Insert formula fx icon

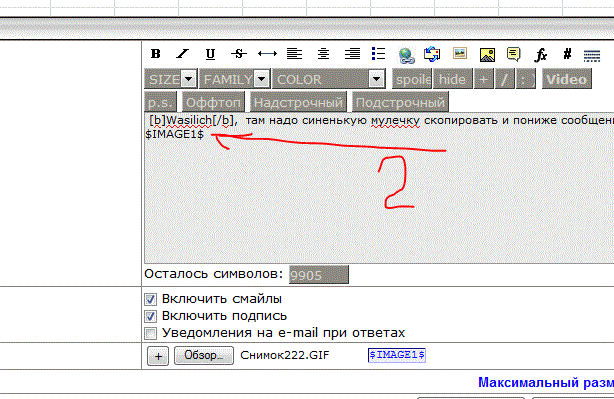[541, 55]
